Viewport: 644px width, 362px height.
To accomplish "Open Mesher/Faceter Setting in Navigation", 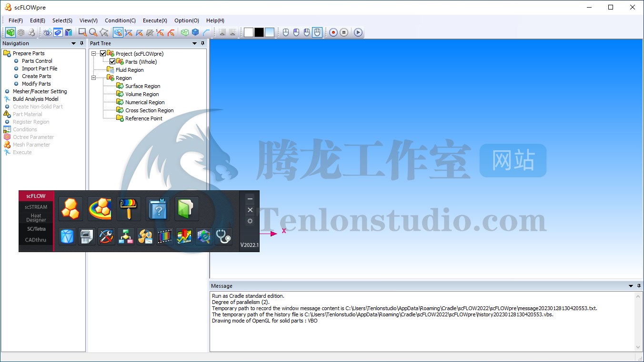I will (40, 91).
